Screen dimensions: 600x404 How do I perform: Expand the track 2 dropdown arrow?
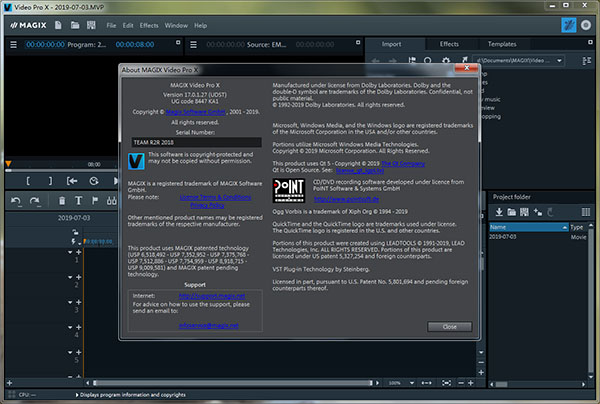(70, 277)
